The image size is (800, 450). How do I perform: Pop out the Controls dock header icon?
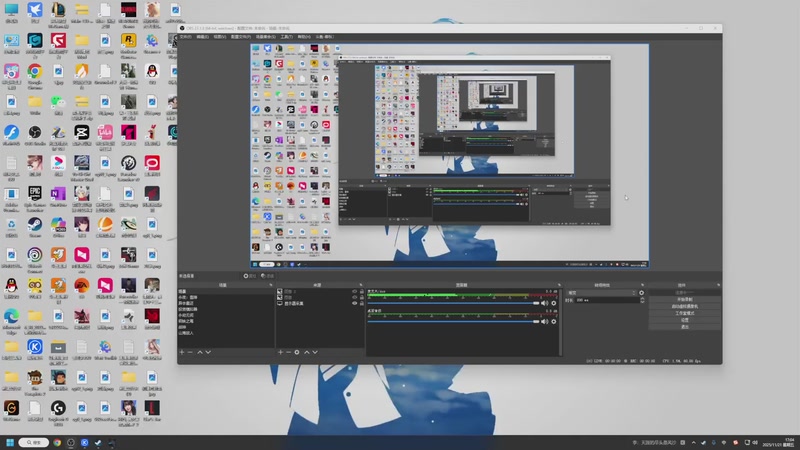pos(718,285)
